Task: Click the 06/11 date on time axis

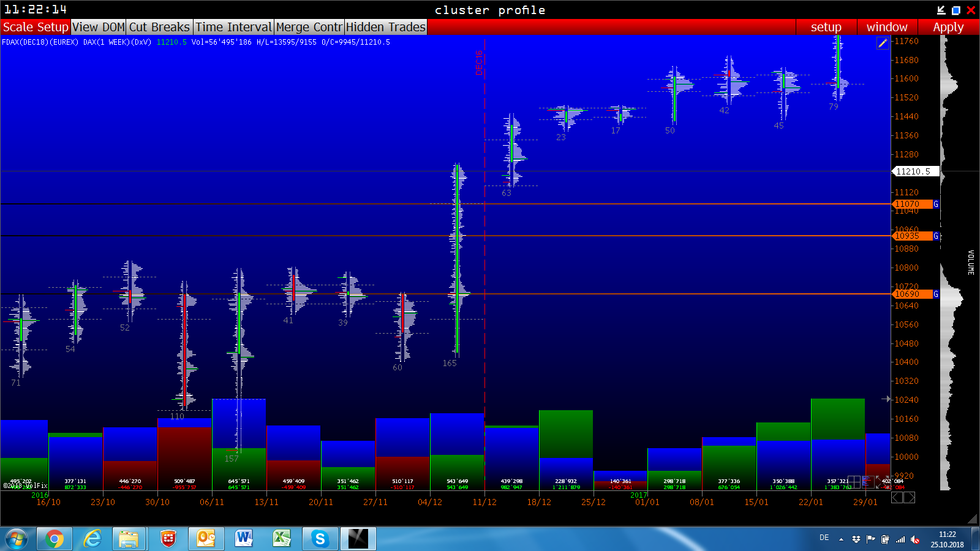Action: coord(212,502)
